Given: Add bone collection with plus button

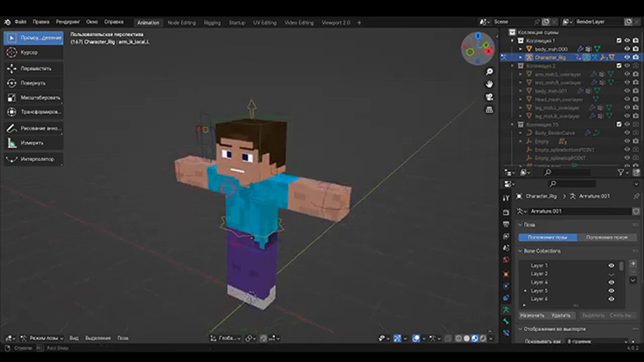Looking at the screenshot, I should (x=633, y=264).
